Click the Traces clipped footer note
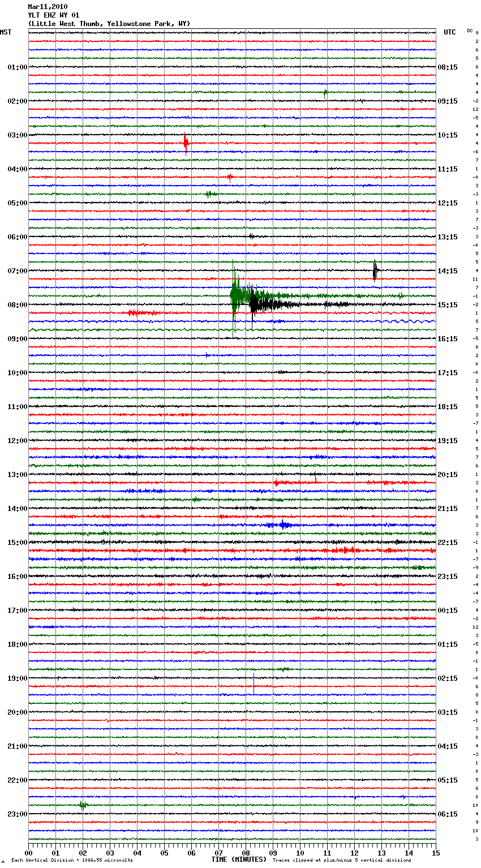The image size is (481, 868). [x=342, y=861]
